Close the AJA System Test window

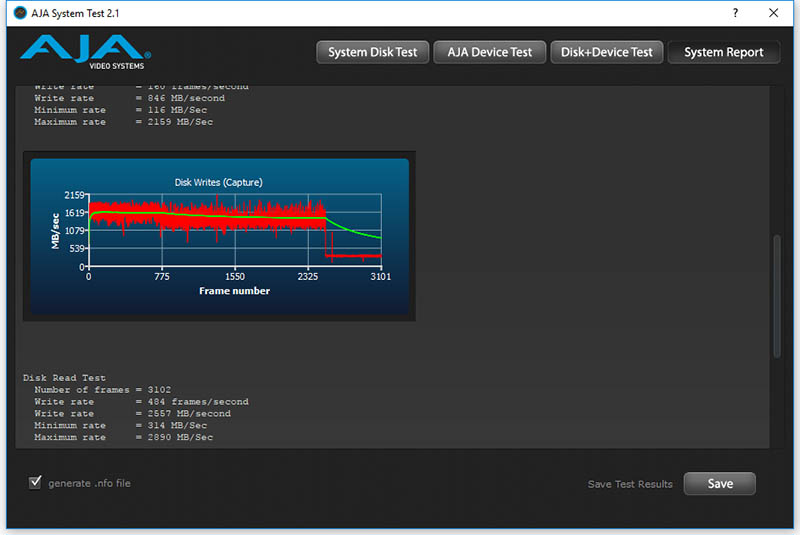coord(773,13)
